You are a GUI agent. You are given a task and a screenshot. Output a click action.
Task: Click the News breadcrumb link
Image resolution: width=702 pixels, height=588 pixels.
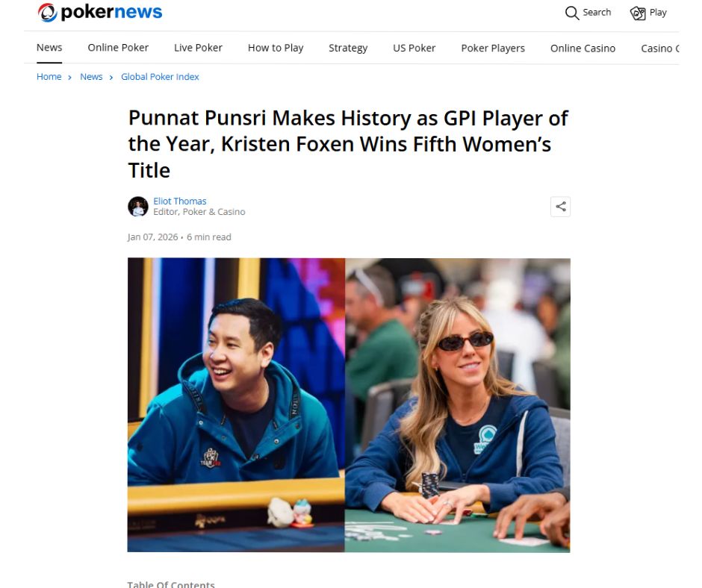[x=91, y=77]
